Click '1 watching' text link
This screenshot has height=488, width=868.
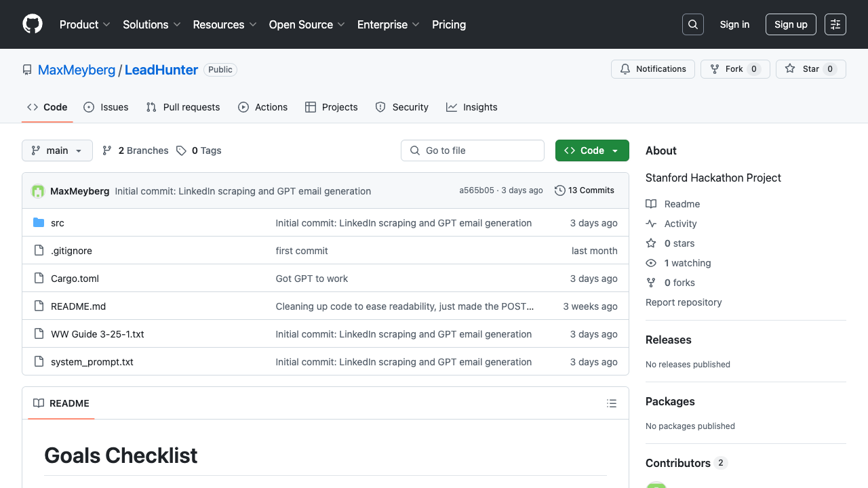(x=688, y=263)
